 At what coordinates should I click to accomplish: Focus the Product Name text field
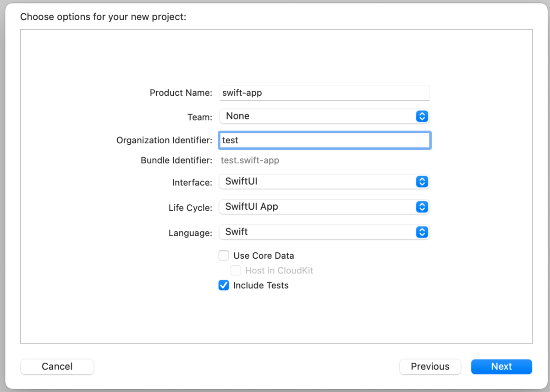click(x=324, y=93)
